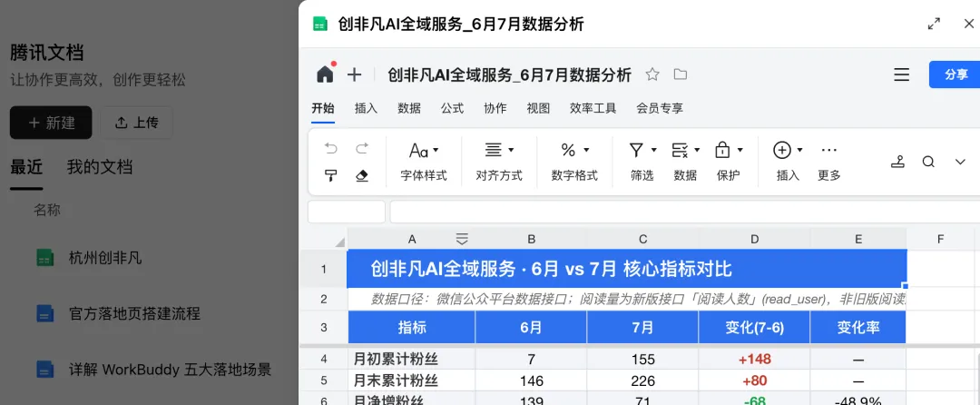
Task: Switch to the 协作 ribbon tab
Action: [x=495, y=108]
